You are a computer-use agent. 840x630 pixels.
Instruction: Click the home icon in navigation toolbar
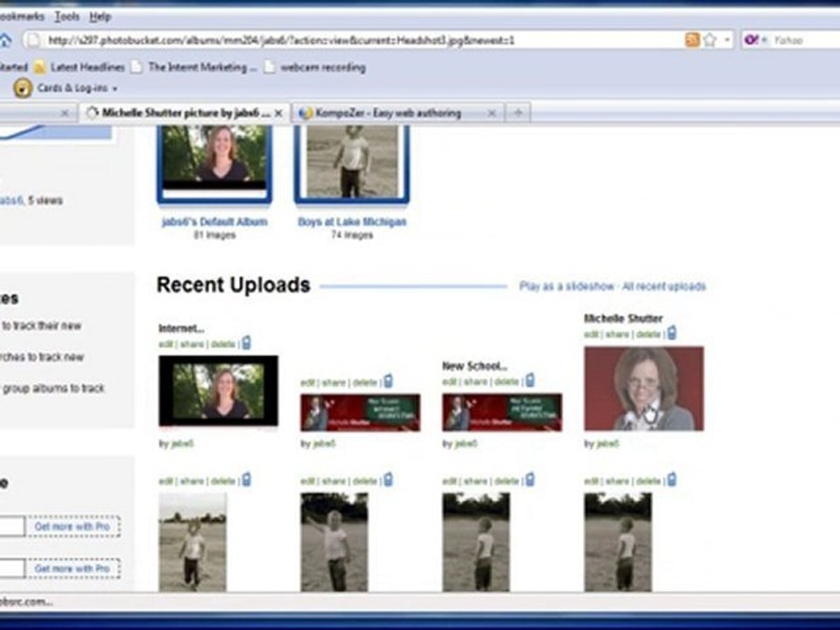click(x=5, y=40)
